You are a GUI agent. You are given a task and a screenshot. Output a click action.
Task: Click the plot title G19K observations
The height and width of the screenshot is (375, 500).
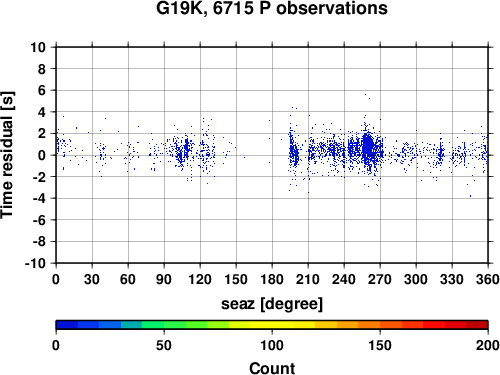click(x=272, y=8)
